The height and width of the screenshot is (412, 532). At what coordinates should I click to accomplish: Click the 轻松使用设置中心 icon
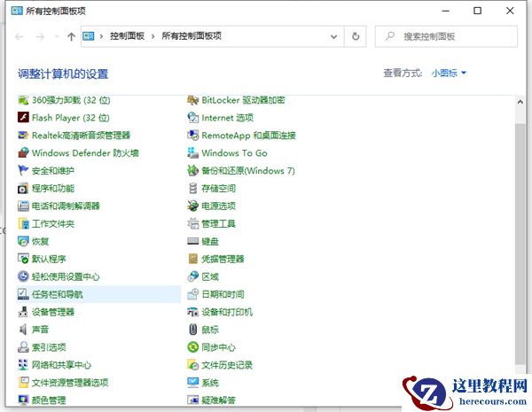[x=23, y=276]
